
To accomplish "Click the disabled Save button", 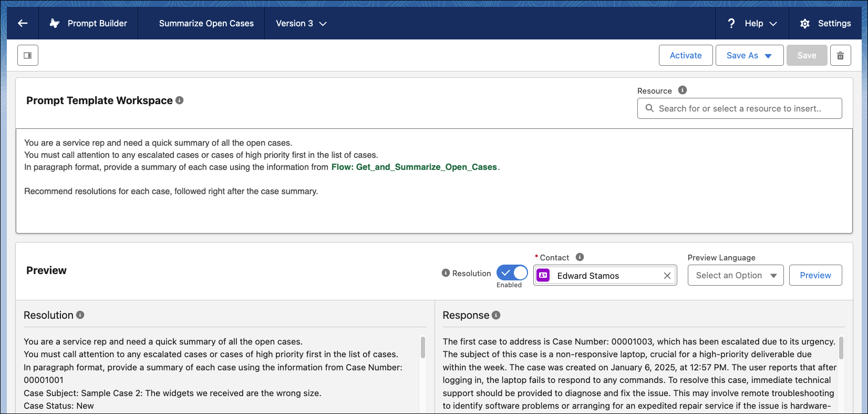I will (807, 55).
